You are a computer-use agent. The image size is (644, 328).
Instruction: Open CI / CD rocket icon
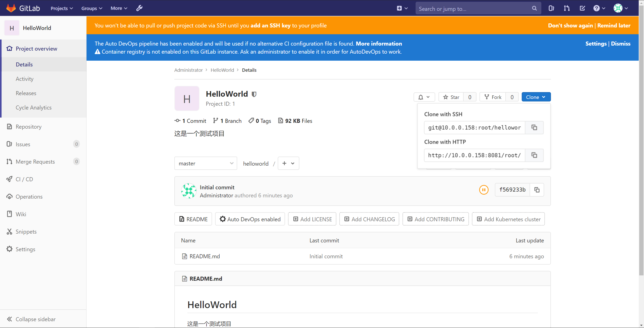click(x=9, y=179)
